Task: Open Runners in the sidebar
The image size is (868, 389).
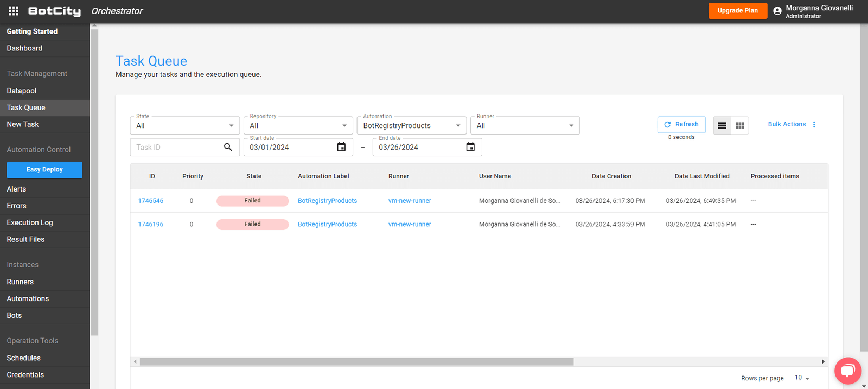Action: tap(20, 282)
